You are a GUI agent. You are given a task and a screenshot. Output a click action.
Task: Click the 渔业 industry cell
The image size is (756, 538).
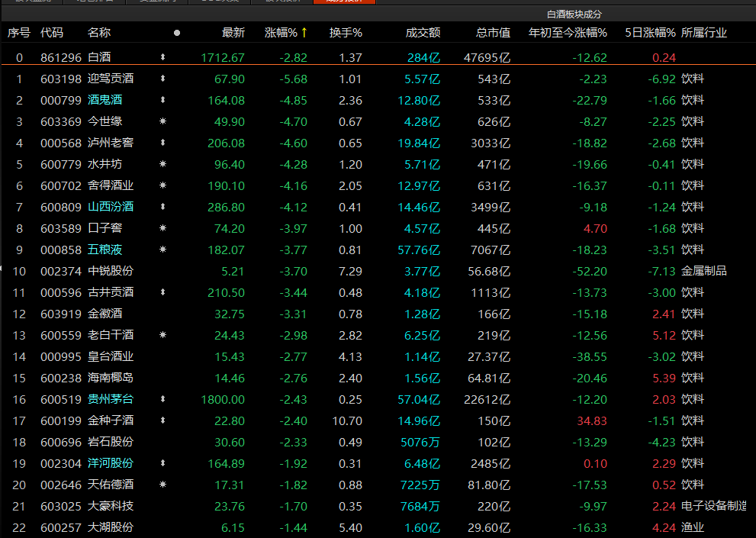pos(693,527)
